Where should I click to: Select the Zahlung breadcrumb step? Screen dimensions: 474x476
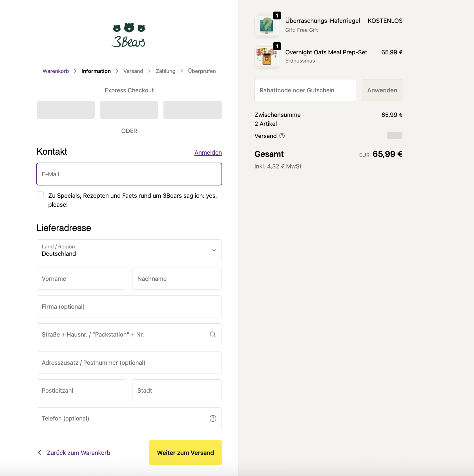click(x=165, y=71)
